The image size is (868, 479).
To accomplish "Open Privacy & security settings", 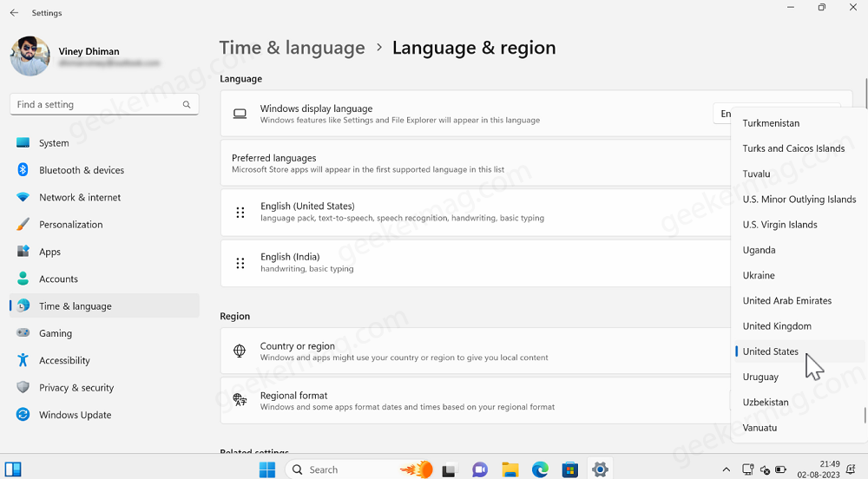I will pyautogui.click(x=104, y=388).
